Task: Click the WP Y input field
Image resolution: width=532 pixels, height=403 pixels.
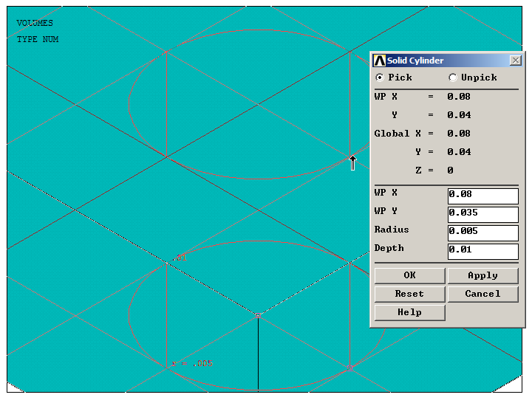Action: coord(482,214)
